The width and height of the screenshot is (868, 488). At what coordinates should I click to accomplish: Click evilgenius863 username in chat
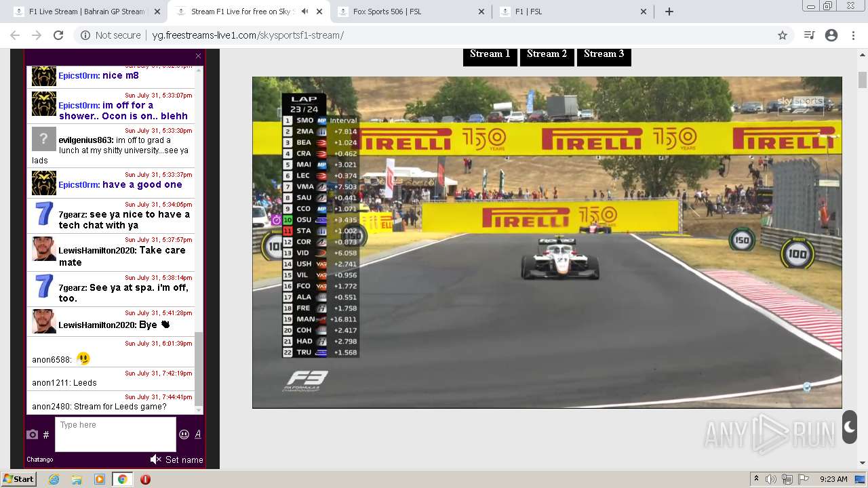click(x=85, y=140)
